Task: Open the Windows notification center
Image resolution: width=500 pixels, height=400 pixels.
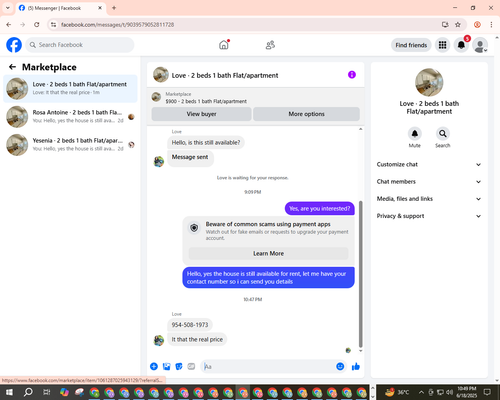Action: coord(487,392)
